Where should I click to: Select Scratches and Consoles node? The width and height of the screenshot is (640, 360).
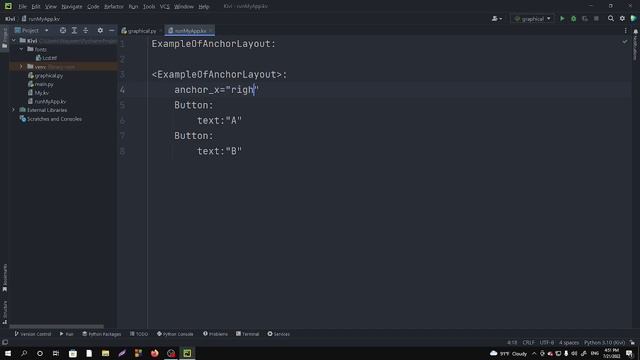click(51, 119)
